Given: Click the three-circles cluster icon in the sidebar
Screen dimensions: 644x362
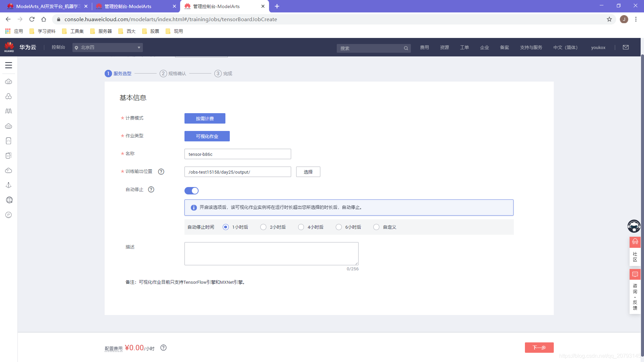Looking at the screenshot, I should pos(9,96).
